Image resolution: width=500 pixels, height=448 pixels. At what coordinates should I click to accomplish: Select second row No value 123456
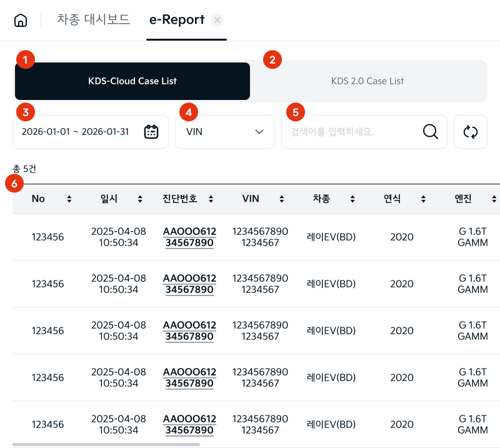[48, 284]
